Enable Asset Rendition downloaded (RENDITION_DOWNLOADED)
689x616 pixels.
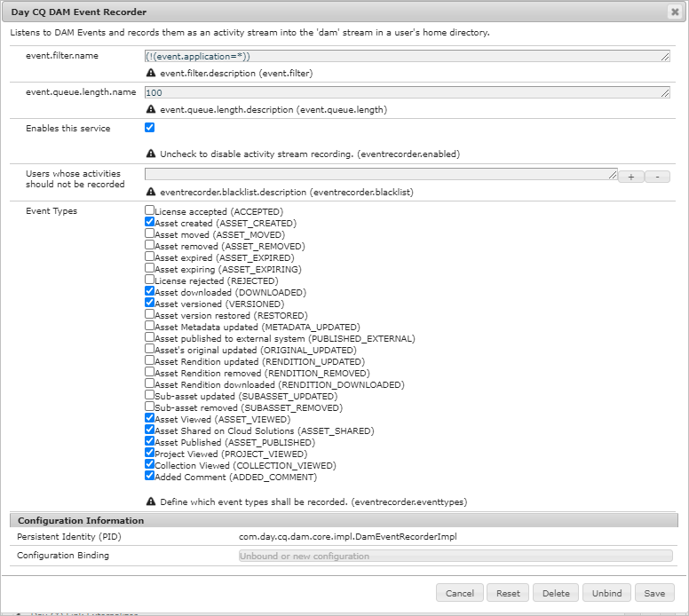pyautogui.click(x=149, y=383)
